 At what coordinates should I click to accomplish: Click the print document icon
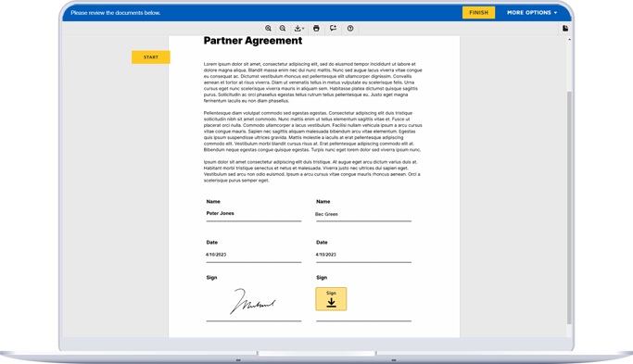pyautogui.click(x=316, y=28)
